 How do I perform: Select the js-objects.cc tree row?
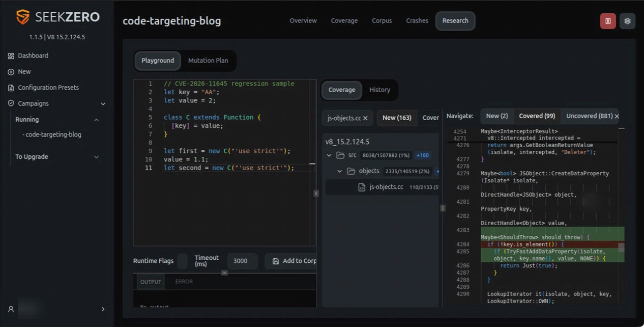click(x=383, y=187)
